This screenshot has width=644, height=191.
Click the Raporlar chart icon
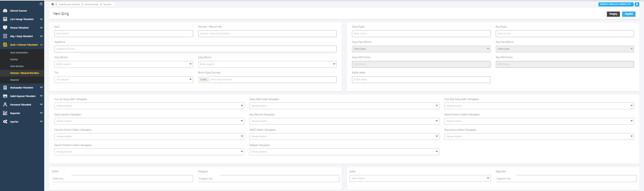(5, 113)
